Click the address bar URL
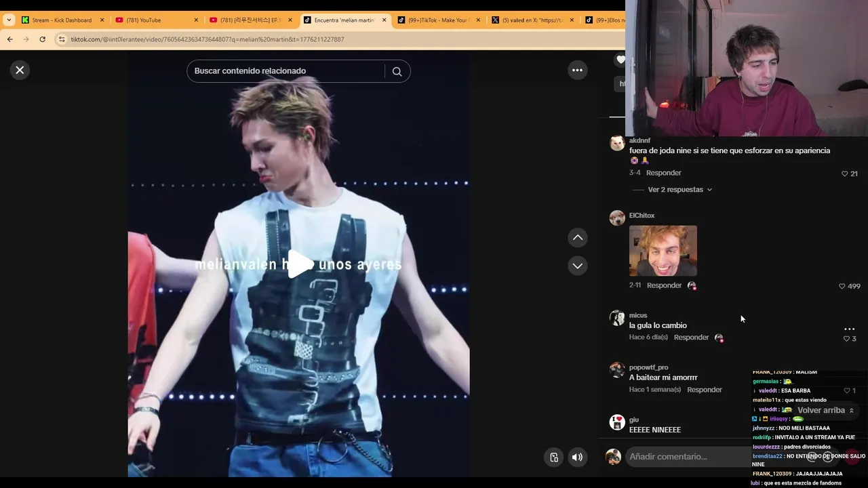The image size is (868, 488). click(208, 39)
